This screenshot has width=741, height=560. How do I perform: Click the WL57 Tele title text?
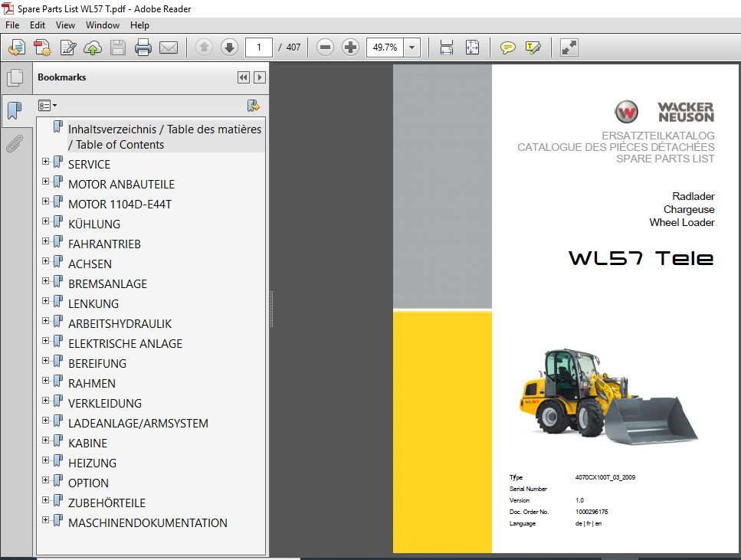click(x=641, y=258)
